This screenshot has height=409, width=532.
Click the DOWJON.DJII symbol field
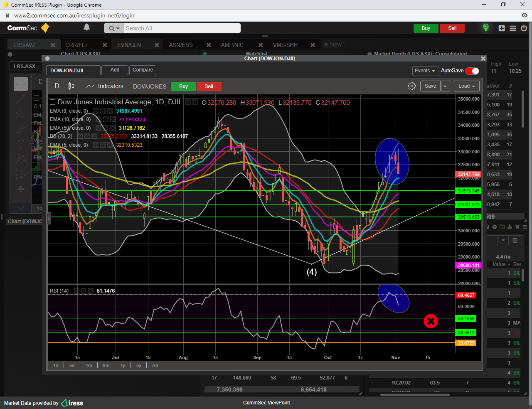73,70
